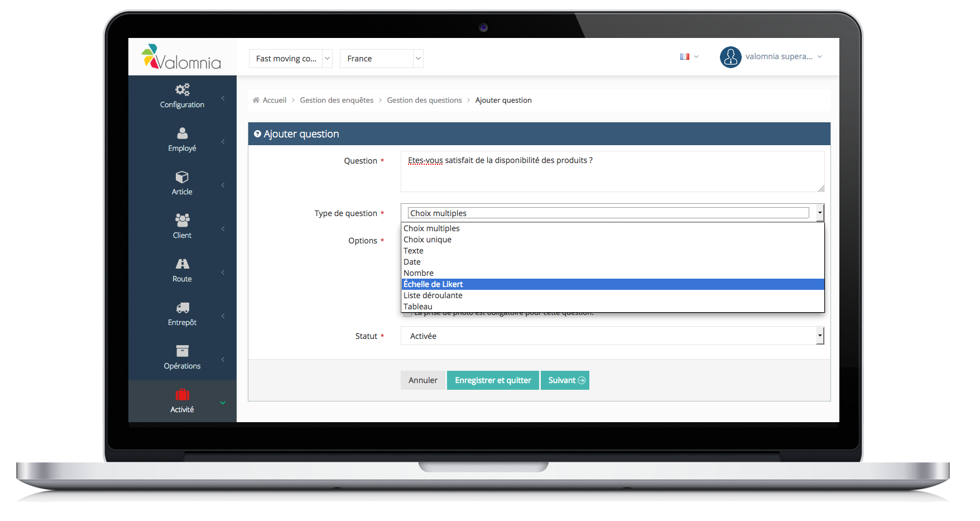The image size is (980, 521).
Task: Expand the France country dropdown
Action: 381,59
